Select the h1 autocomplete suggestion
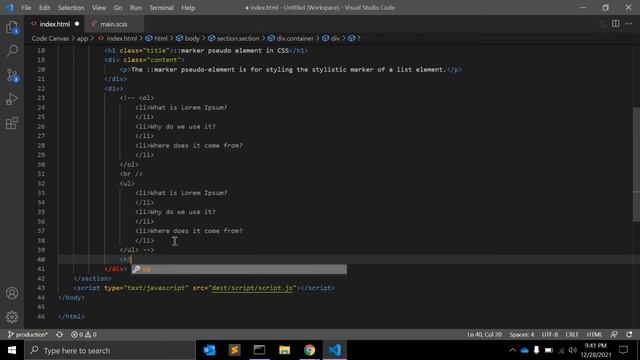 239,269
